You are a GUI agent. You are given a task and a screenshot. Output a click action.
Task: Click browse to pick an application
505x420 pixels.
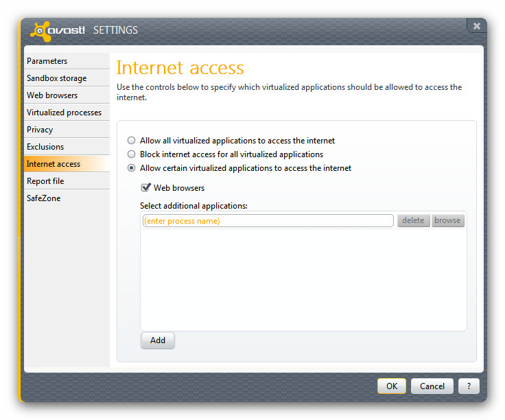[447, 221]
